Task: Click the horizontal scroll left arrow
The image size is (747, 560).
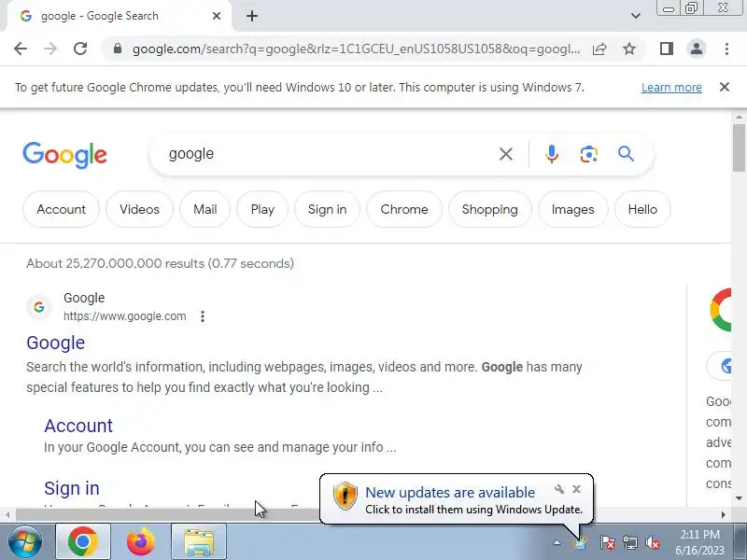Action: pos(7,515)
